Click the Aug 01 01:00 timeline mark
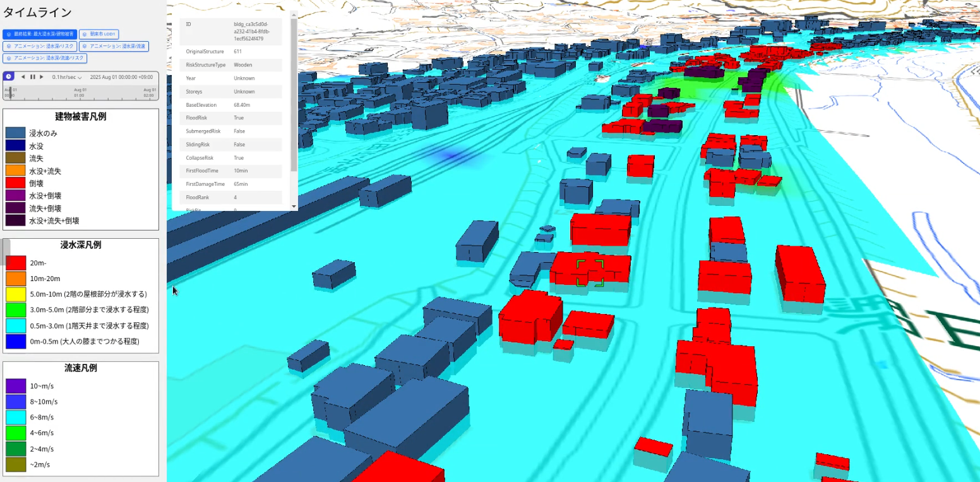The height and width of the screenshot is (482, 980). click(80, 92)
